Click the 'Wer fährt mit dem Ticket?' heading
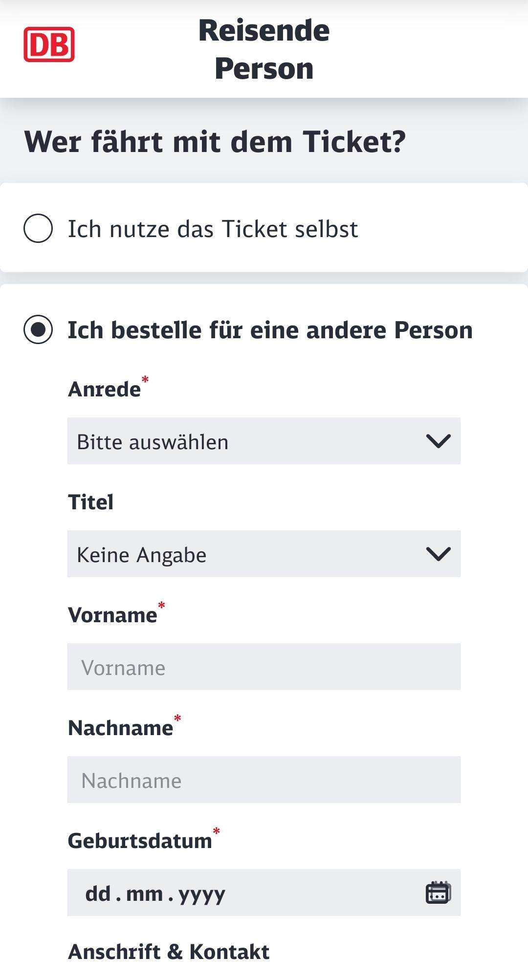The image size is (528, 980). [215, 142]
